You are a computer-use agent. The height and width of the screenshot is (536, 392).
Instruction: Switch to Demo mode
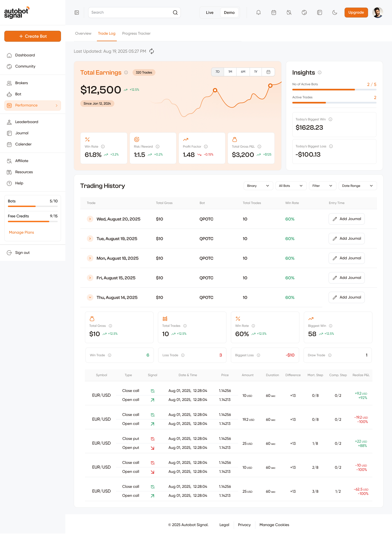[229, 13]
